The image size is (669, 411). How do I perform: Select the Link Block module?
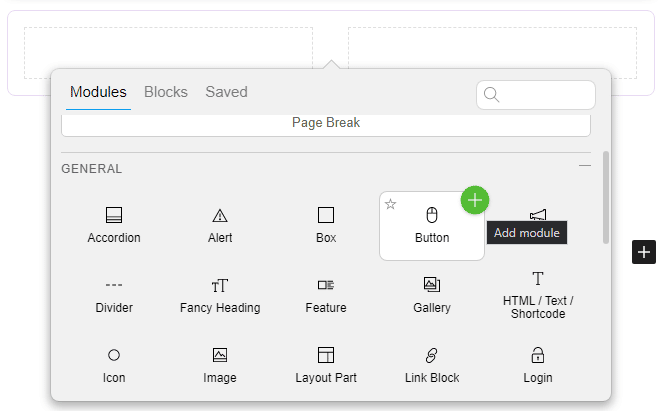[432, 364]
